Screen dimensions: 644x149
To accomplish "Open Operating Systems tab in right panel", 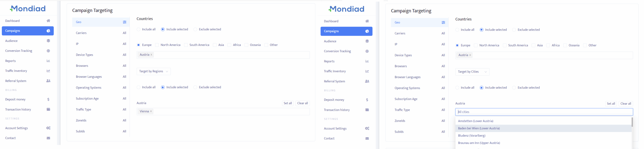I will (x=420, y=88).
